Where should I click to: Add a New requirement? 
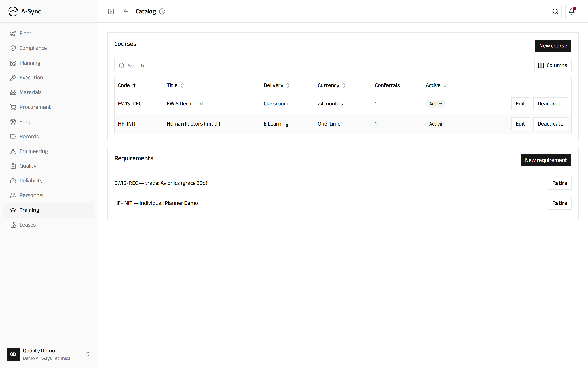[x=546, y=160]
